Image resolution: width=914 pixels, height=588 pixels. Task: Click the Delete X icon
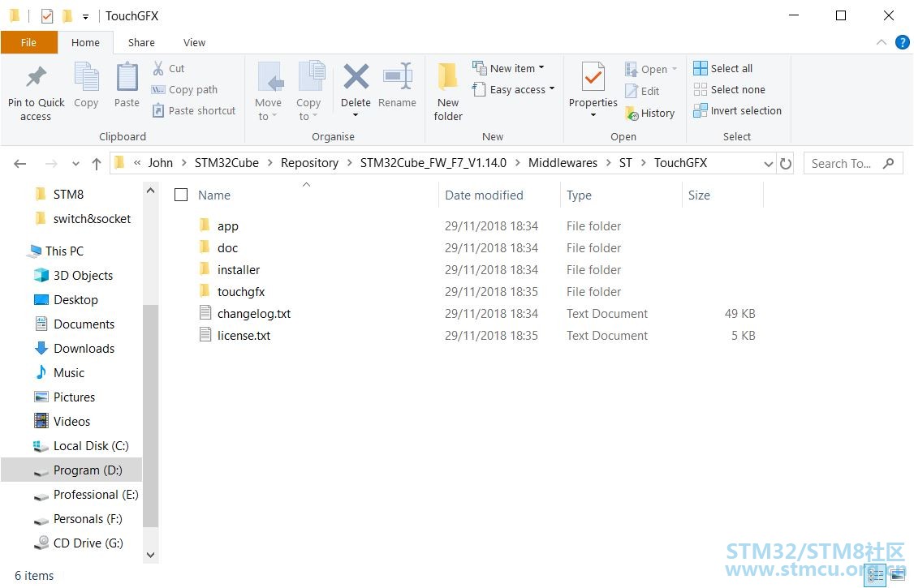[356, 76]
